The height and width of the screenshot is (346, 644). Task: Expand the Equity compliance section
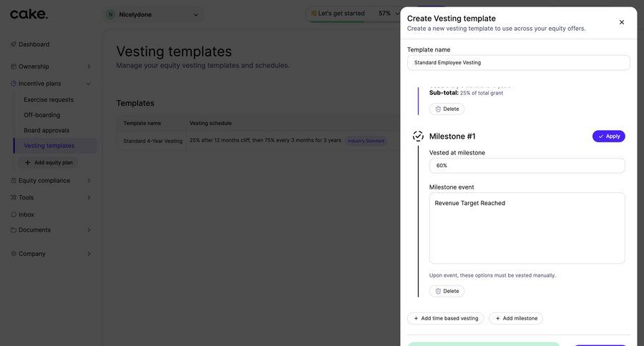click(x=89, y=181)
